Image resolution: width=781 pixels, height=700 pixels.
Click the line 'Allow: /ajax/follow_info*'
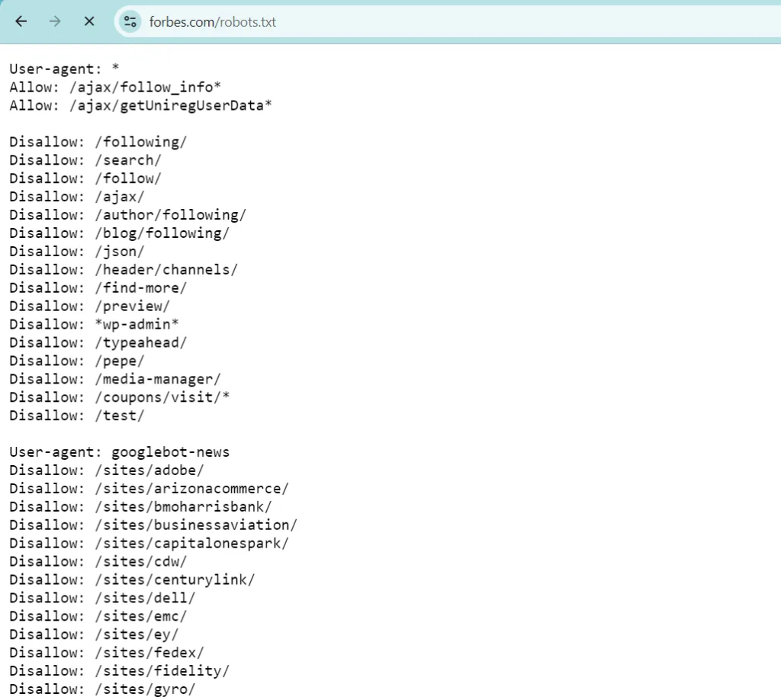click(x=115, y=87)
